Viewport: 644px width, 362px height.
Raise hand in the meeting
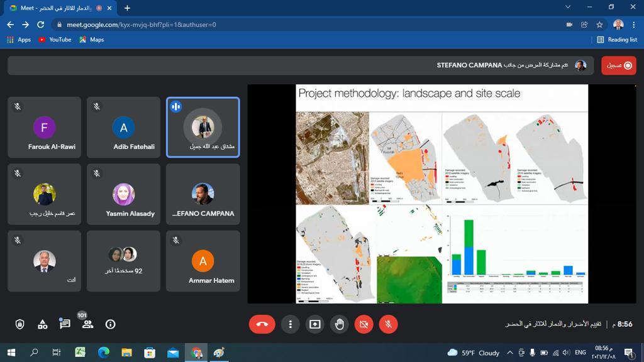340,324
